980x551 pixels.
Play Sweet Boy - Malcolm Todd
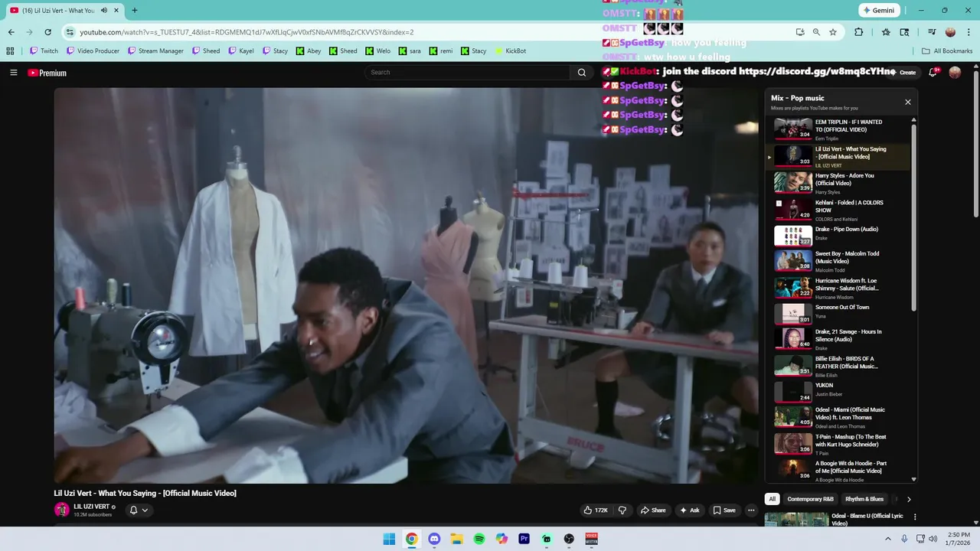pyautogui.click(x=838, y=261)
